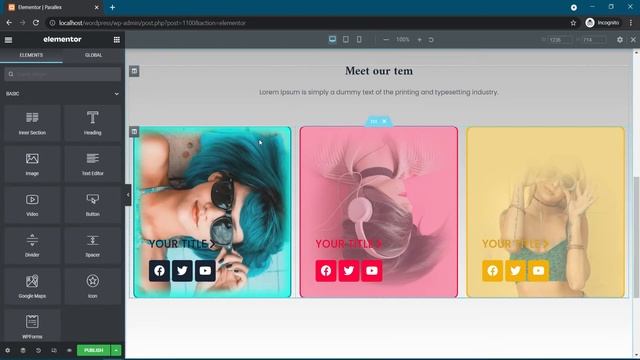This screenshot has width=640, height=360.
Task: Open page settings gear in bottom bar
Action: coord(7,350)
